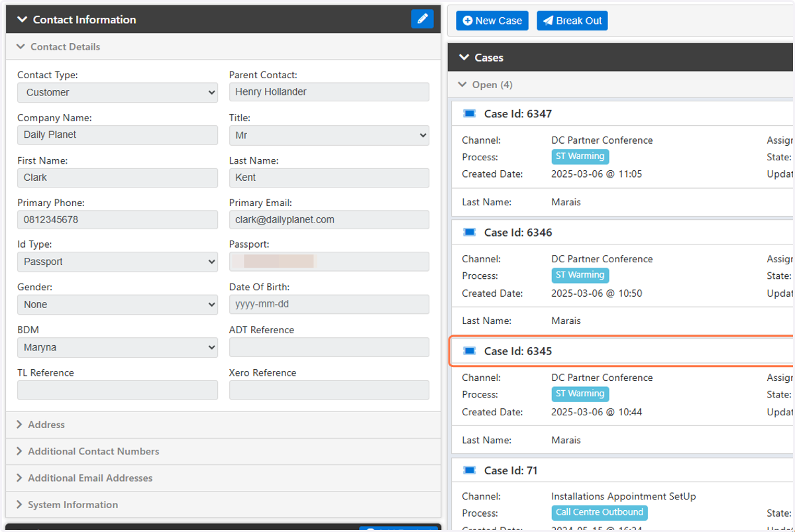The width and height of the screenshot is (795, 532).
Task: Click the Xero Reference field
Action: click(329, 390)
